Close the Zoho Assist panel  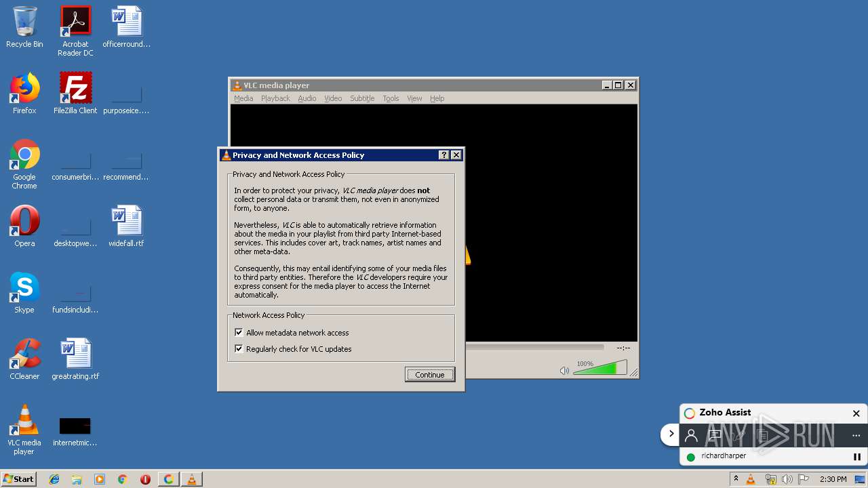point(856,413)
